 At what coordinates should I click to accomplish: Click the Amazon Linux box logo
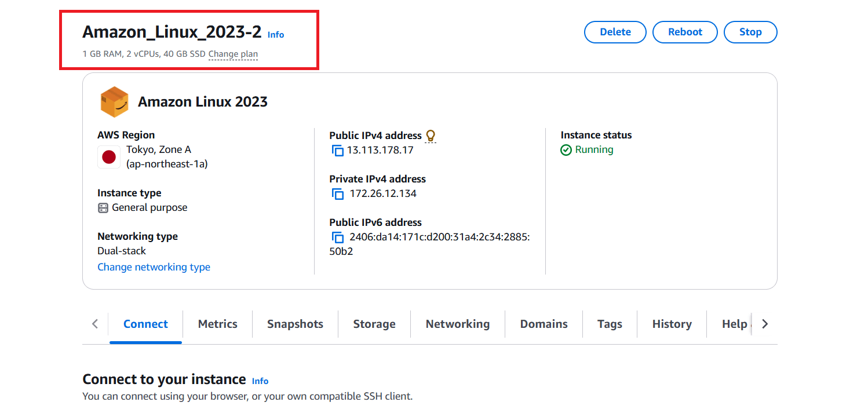(114, 102)
